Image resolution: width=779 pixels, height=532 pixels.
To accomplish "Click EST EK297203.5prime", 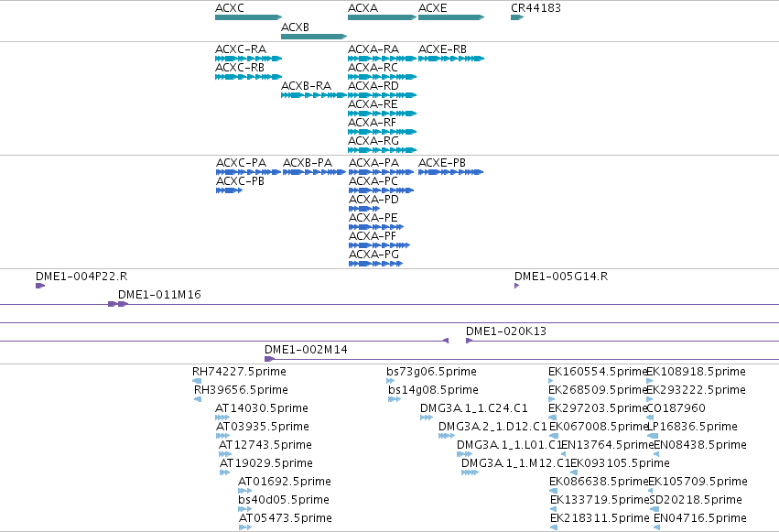I will pos(553,418).
